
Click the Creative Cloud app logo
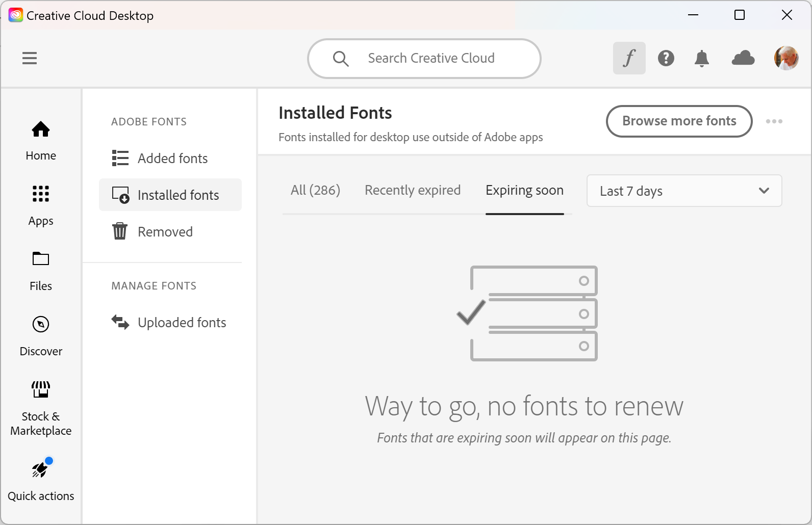click(x=16, y=15)
